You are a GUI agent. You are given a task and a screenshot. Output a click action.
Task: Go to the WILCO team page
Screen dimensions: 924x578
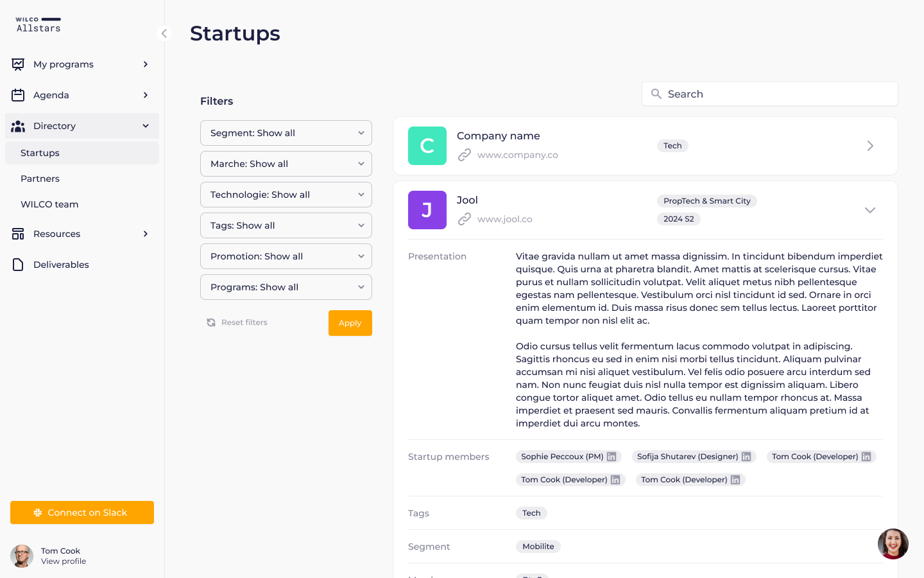(49, 204)
